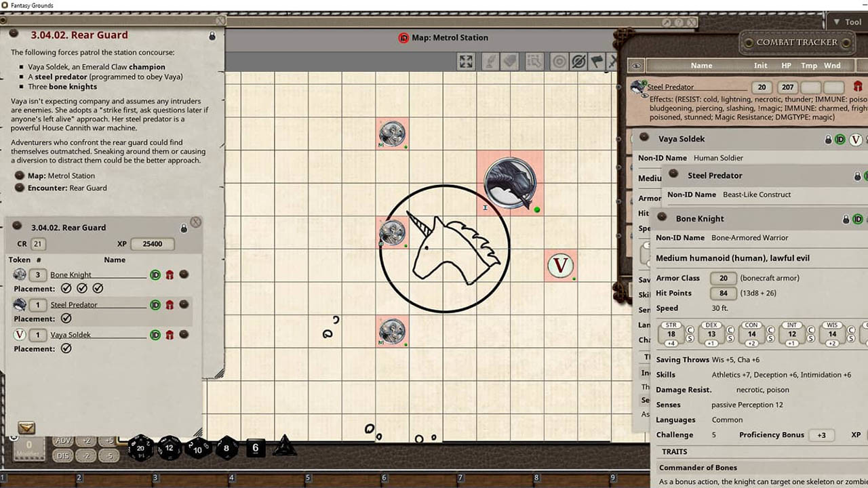The width and height of the screenshot is (868, 488).
Task: Click the flag icon on the map toolbar
Action: click(597, 62)
